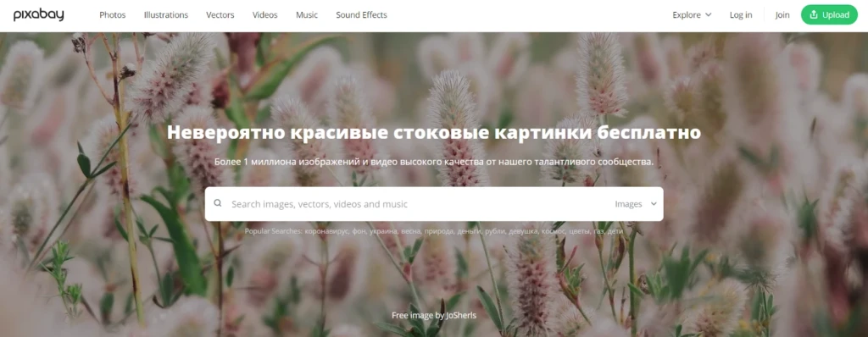The width and height of the screenshot is (868, 337).
Task: Open JoSherls author credit link
Action: point(461,316)
